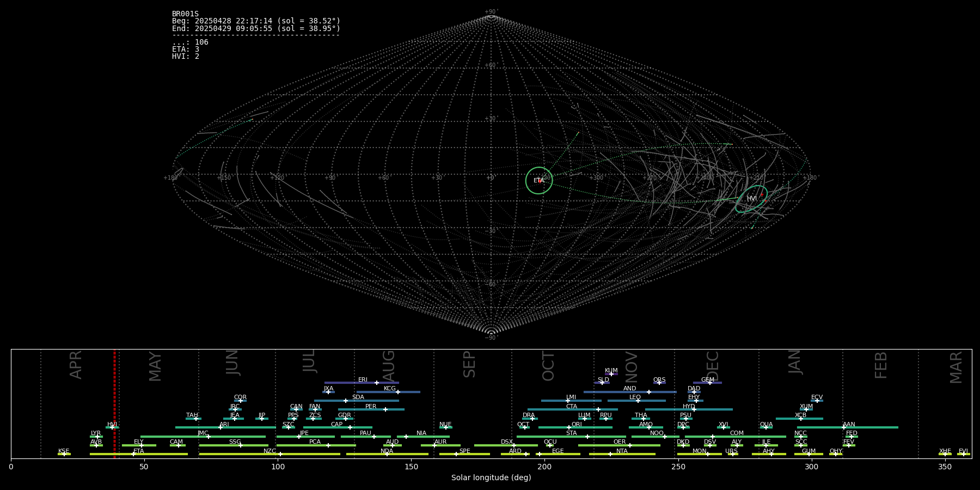Click the FEB month label
The height and width of the screenshot is (490, 980).
(881, 365)
